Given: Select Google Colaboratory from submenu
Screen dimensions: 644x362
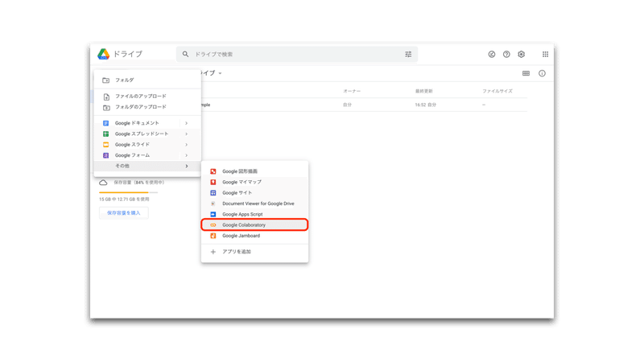Looking at the screenshot, I should pos(254,225).
